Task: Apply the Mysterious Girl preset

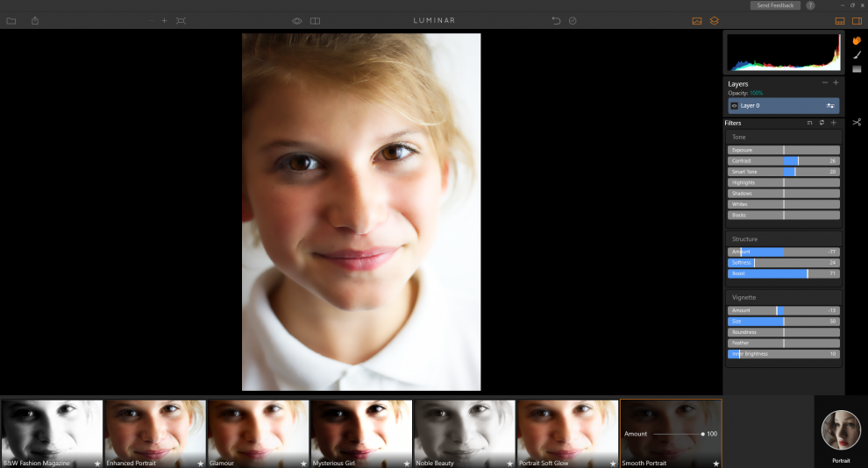Action: pyautogui.click(x=361, y=434)
